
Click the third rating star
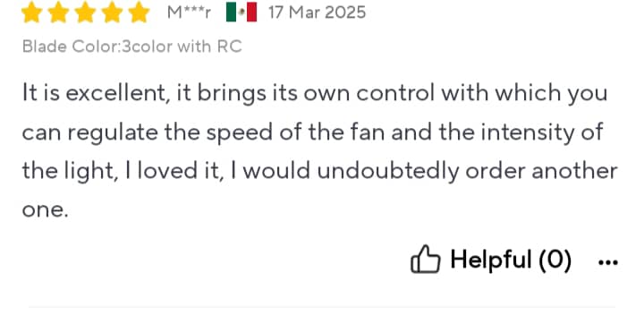click(x=86, y=12)
